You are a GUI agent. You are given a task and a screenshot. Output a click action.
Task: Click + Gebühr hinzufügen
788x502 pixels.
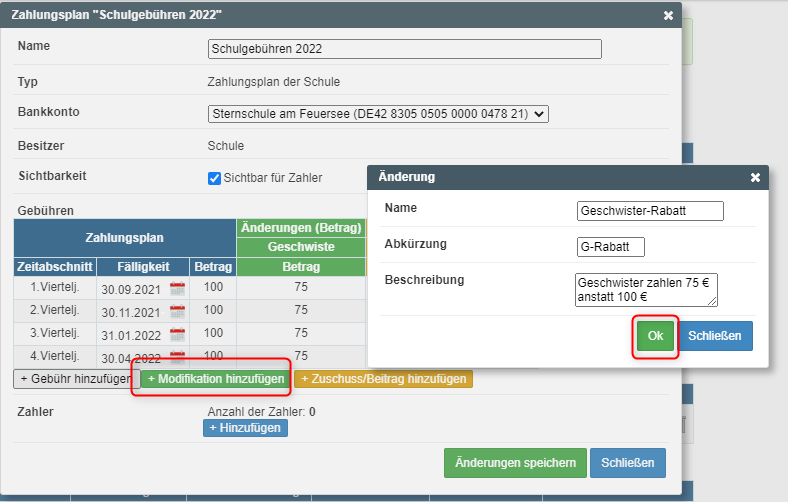(x=76, y=379)
